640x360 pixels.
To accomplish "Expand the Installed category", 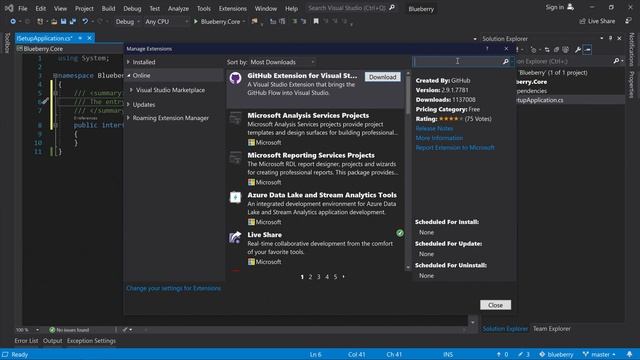I will tap(129, 62).
